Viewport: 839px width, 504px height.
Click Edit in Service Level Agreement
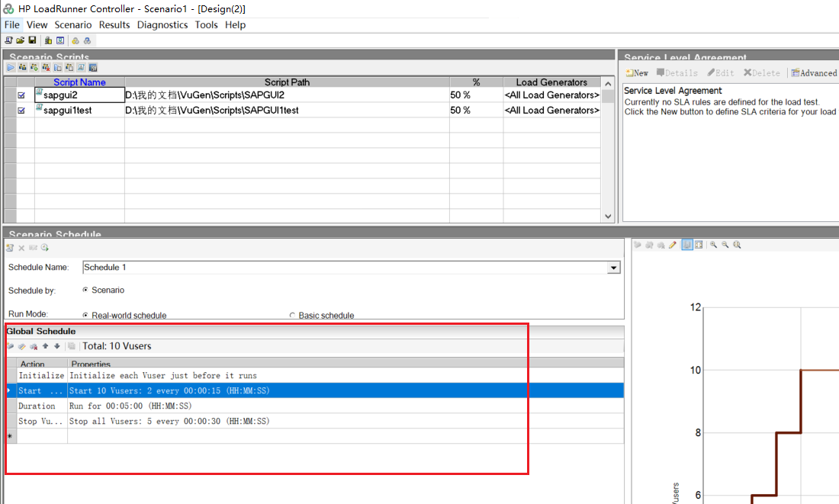(721, 72)
